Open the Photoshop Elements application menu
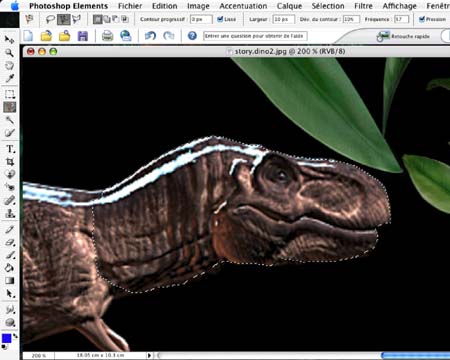The image size is (450, 360). [x=68, y=6]
